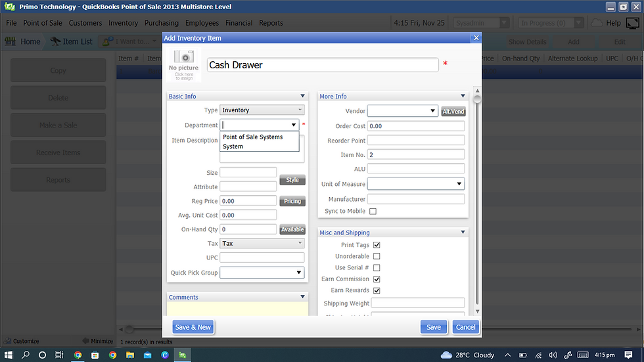This screenshot has width=644, height=362.
Task: Open Task View in the taskbar
Action: (x=60, y=355)
